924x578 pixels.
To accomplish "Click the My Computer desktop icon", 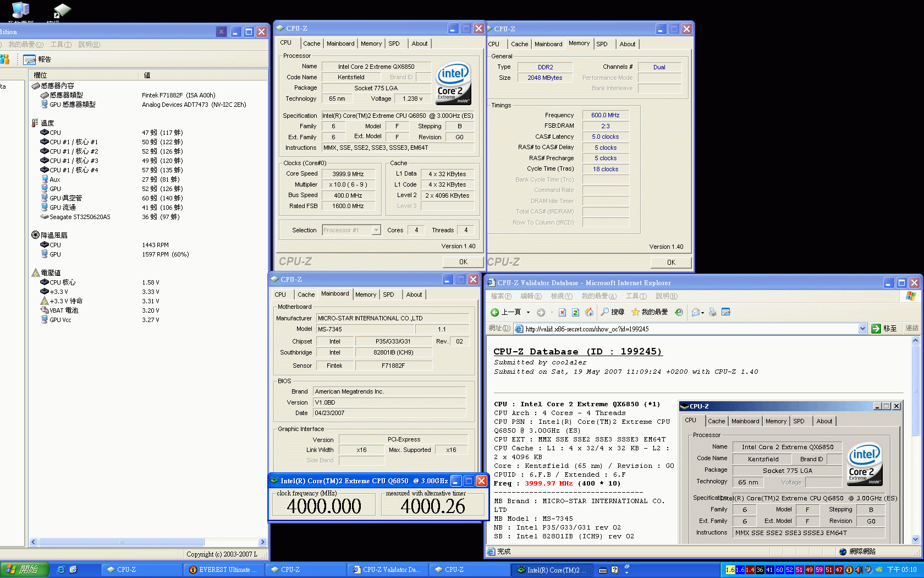I will pos(20,10).
